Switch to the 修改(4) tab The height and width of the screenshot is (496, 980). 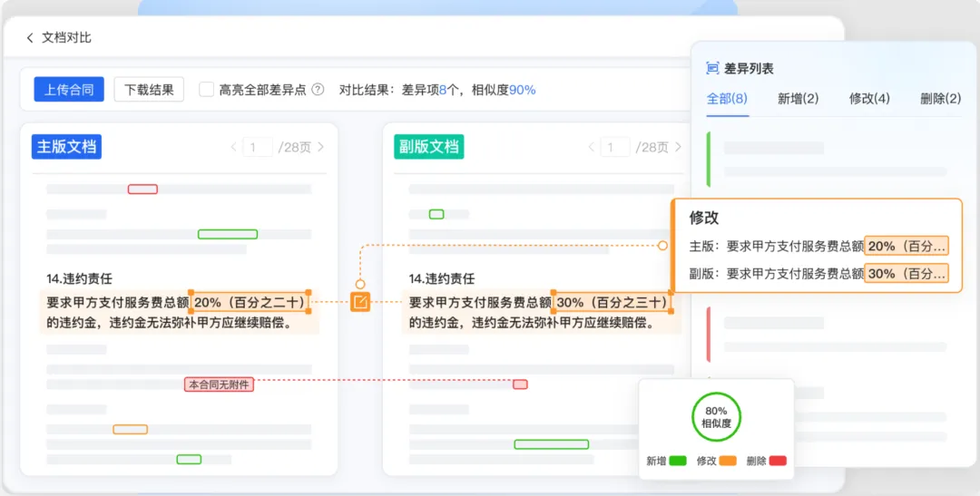[869, 99]
